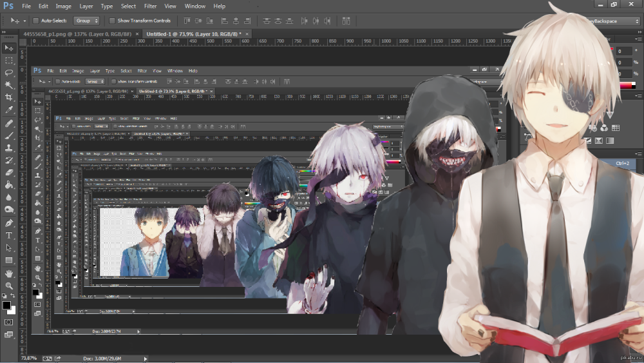The height and width of the screenshot is (363, 644).
Task: Enable the Auto-Select checkbox
Action: 35,21
